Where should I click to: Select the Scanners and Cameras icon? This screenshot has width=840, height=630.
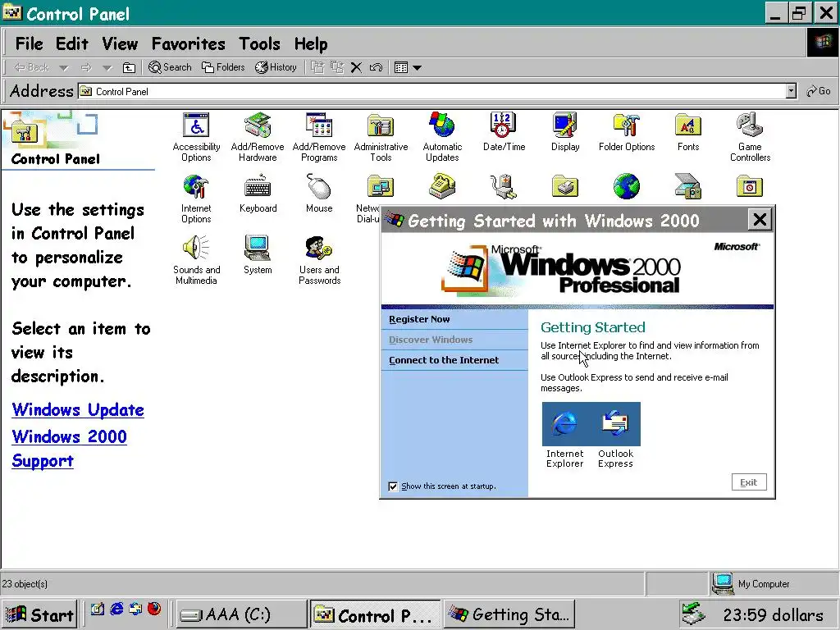[x=688, y=186]
